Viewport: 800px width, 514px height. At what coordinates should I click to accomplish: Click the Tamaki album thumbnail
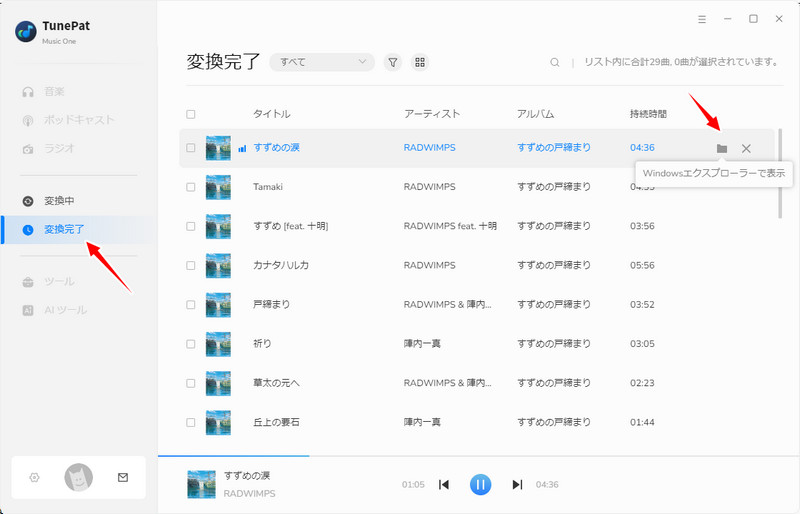coord(218,187)
